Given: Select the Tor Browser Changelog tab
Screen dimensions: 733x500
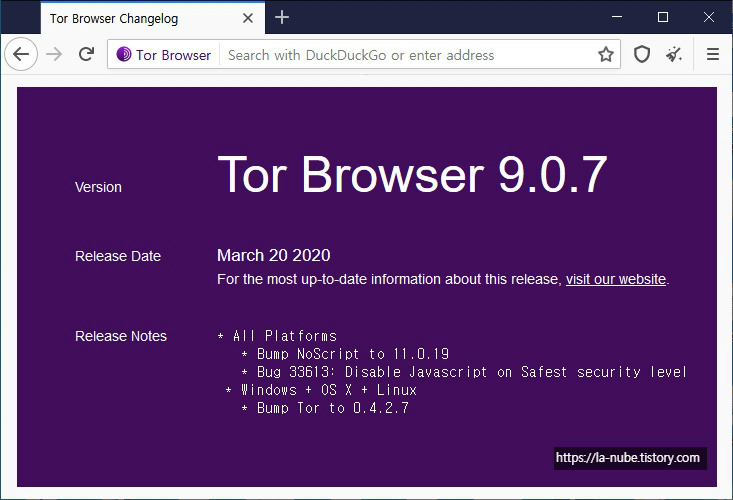Looking at the screenshot, I should click(x=153, y=18).
